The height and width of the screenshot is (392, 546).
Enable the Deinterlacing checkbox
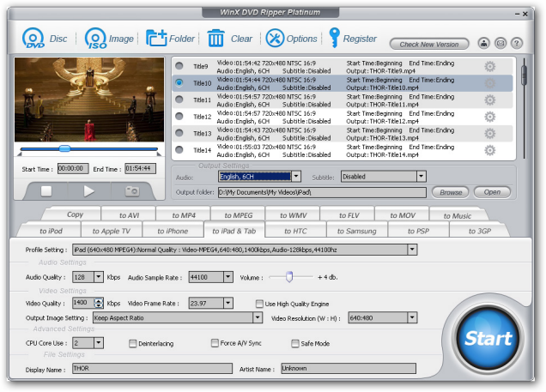pyautogui.click(x=133, y=344)
